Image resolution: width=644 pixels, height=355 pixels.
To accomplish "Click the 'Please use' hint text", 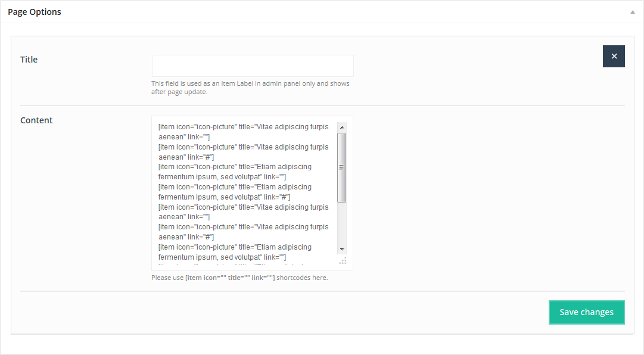I will click(x=167, y=278).
